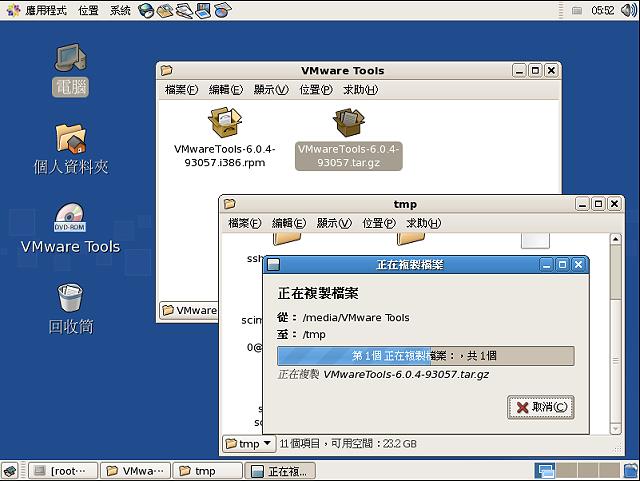Open 位置(P) menu in tmp window
The image size is (640, 481).
pos(379,223)
